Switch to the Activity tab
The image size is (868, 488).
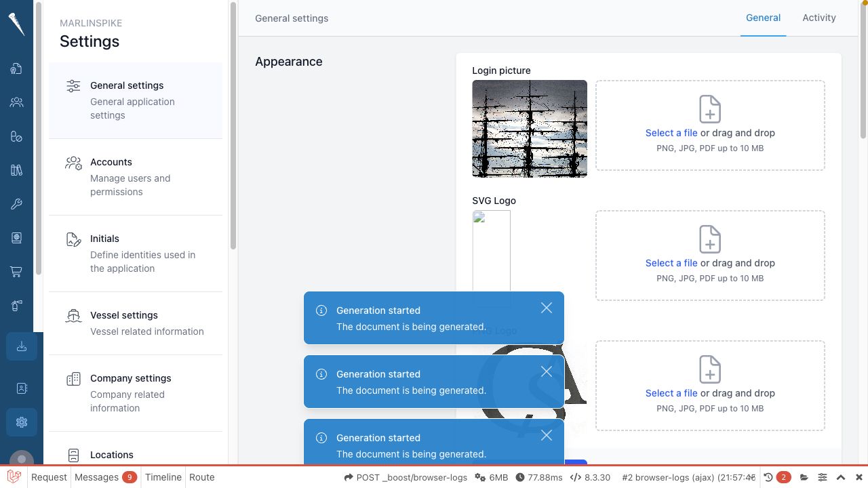(819, 18)
